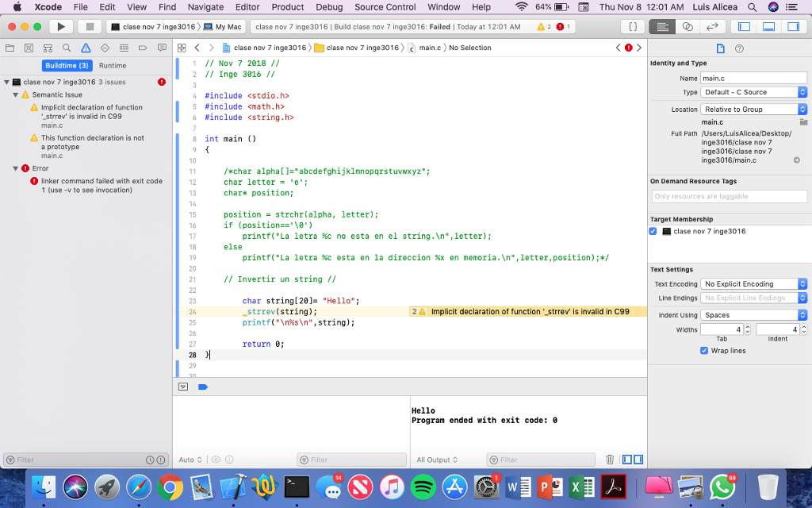Open the Version editor arrows icon
812x508 pixels.
[x=712, y=26]
